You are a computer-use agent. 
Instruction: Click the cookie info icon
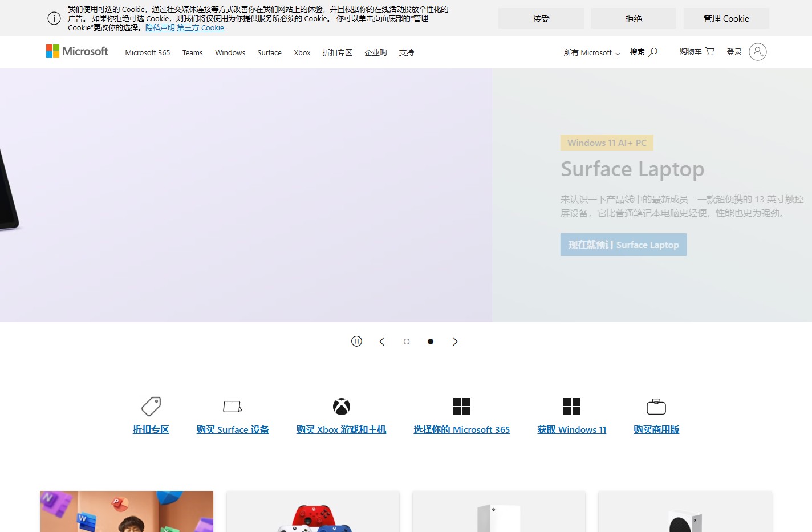(54, 18)
